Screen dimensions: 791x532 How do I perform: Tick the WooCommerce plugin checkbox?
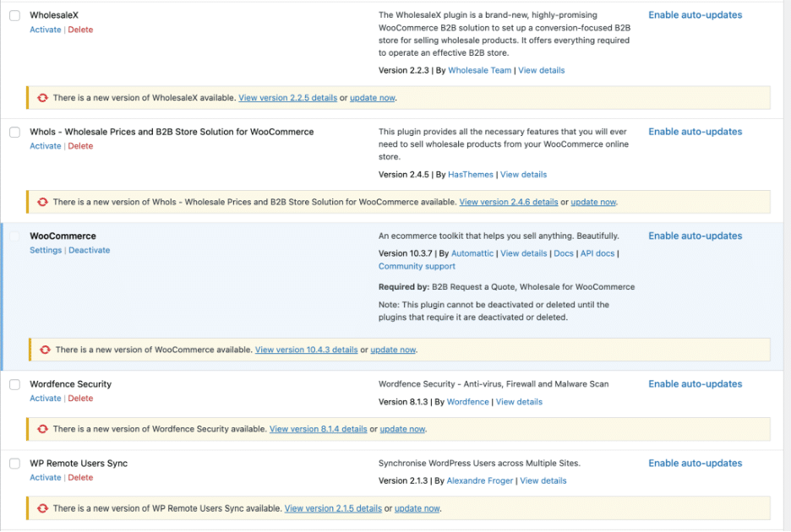click(x=15, y=236)
